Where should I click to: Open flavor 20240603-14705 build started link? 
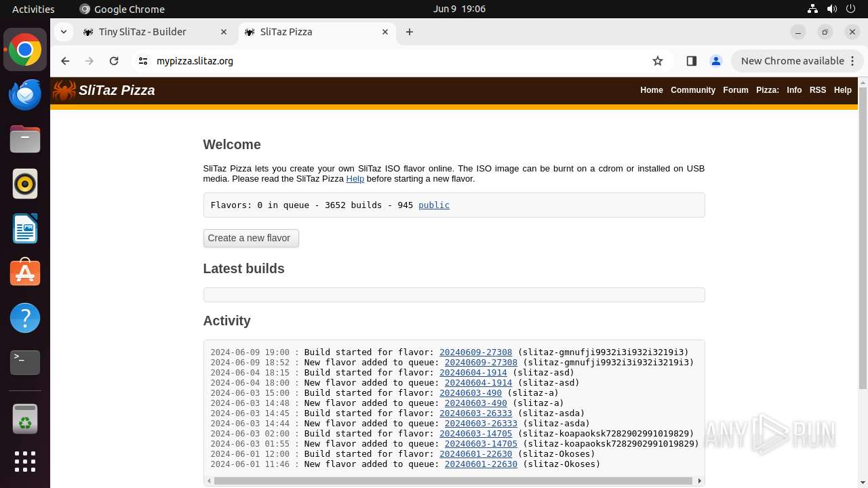(476, 434)
